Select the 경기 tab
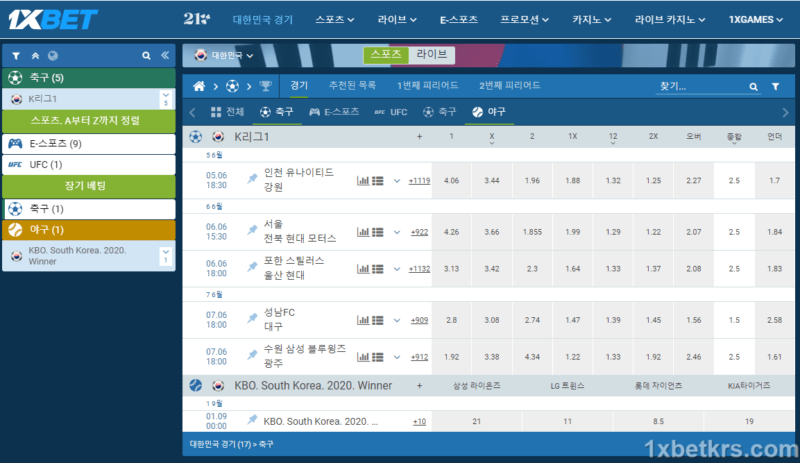This screenshot has height=463, width=800. click(x=299, y=86)
